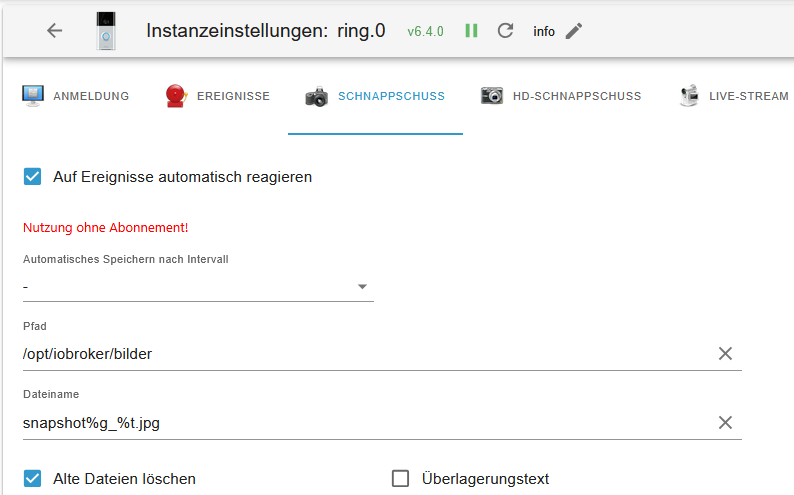Click the info log level label
The image size is (794, 495).
point(544,31)
